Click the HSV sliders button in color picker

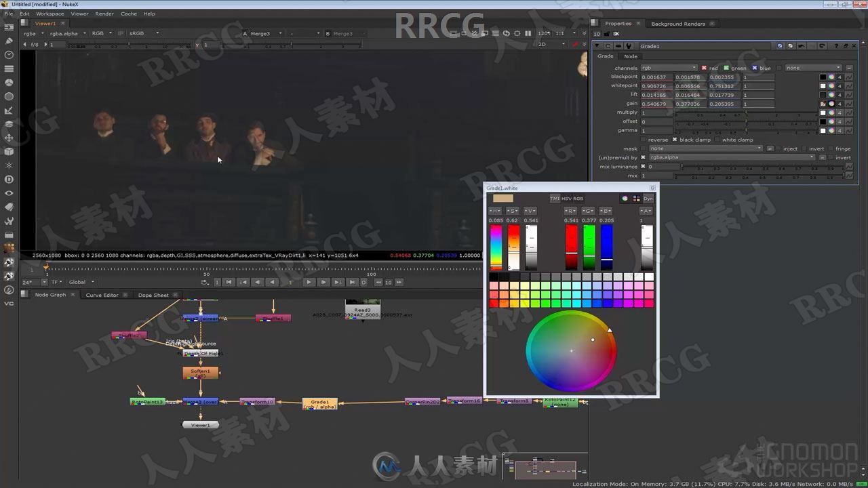(566, 199)
